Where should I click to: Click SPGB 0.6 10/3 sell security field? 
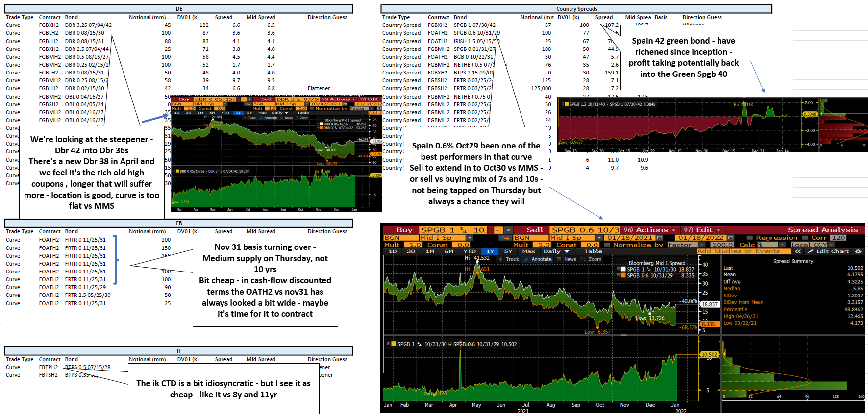[x=585, y=230]
